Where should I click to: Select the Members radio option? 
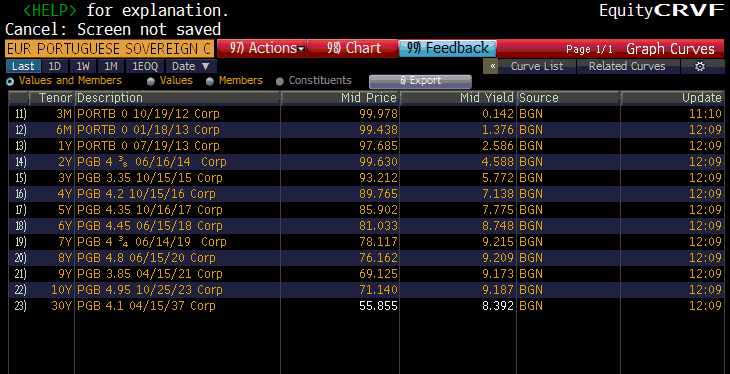pos(210,81)
